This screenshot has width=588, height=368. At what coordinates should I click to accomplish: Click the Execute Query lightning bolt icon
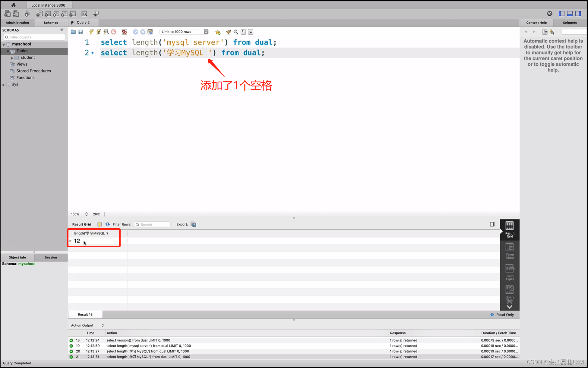(x=91, y=32)
